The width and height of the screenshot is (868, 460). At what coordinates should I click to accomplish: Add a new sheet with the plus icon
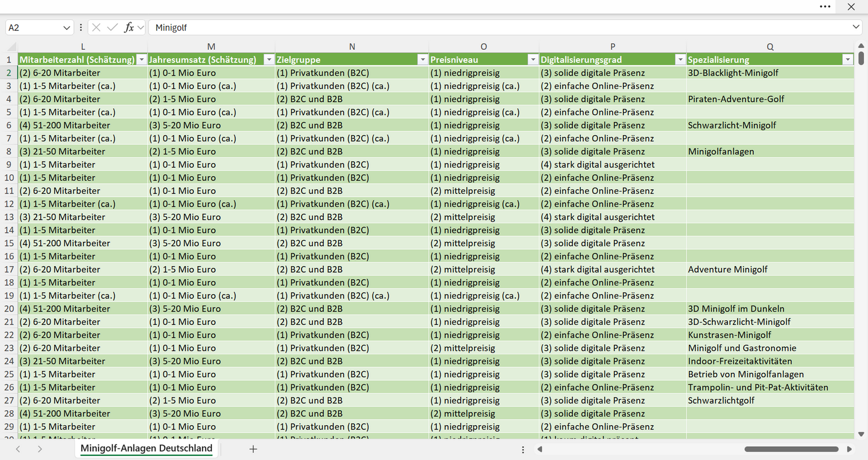[x=253, y=449]
